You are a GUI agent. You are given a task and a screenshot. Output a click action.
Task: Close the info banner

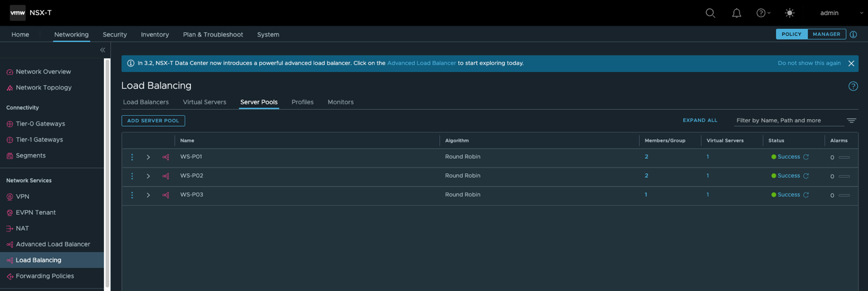851,63
